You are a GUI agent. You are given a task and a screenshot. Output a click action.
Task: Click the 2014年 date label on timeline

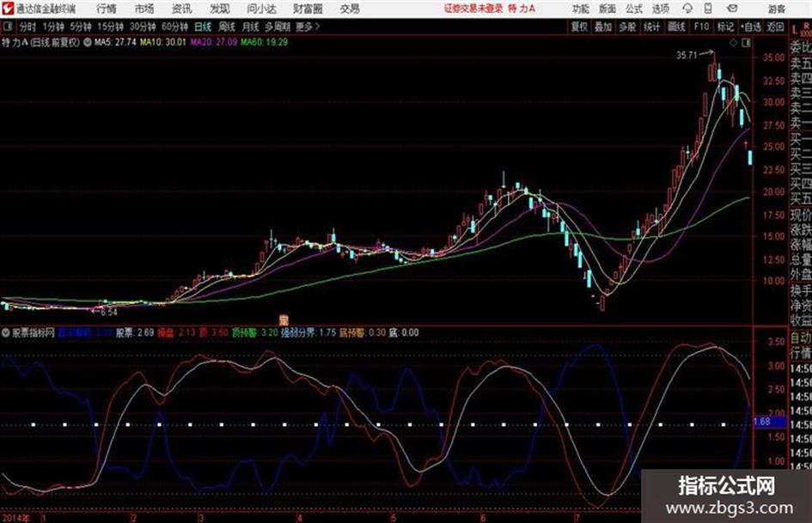coord(16,518)
